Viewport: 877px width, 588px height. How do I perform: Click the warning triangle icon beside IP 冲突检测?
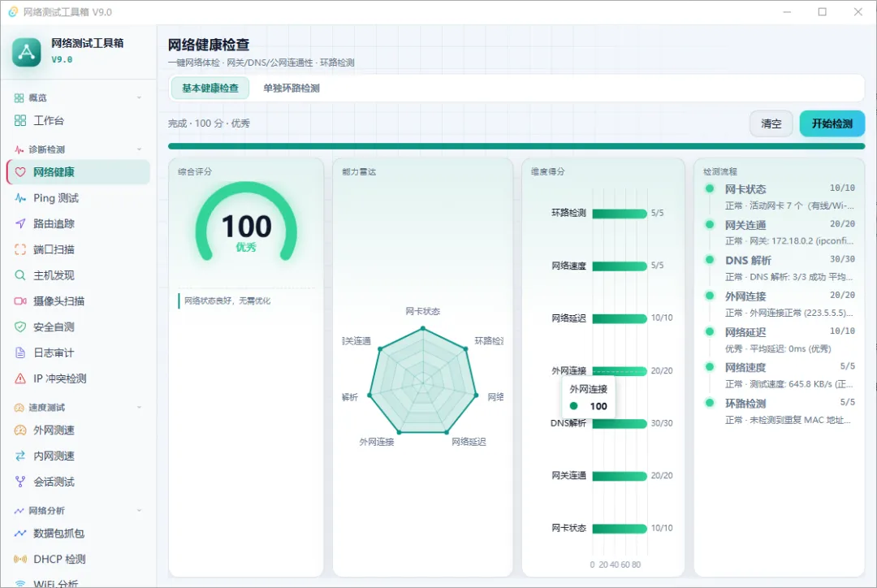pyautogui.click(x=20, y=378)
